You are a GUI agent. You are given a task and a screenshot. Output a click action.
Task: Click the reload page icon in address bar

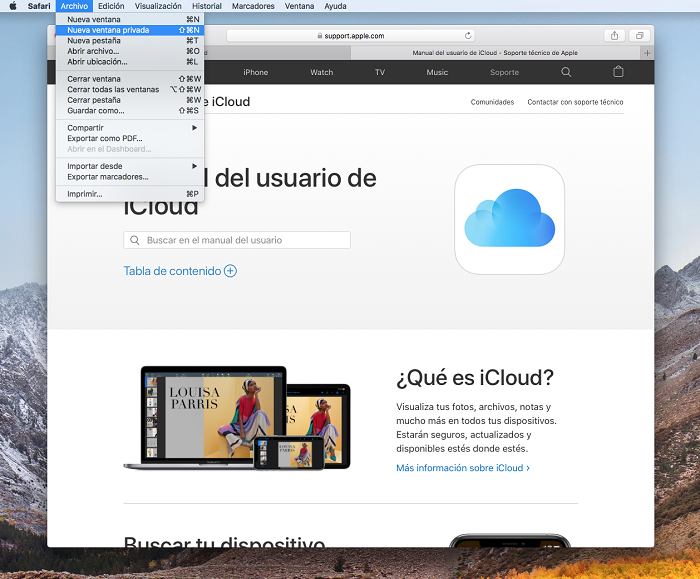pos(468,35)
